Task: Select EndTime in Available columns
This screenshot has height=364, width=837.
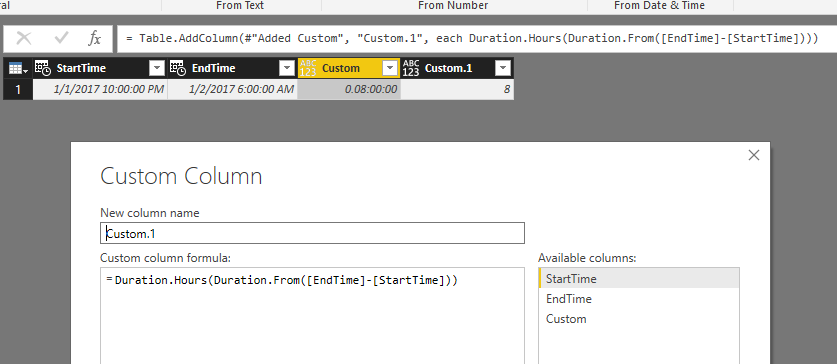Action: (639, 299)
